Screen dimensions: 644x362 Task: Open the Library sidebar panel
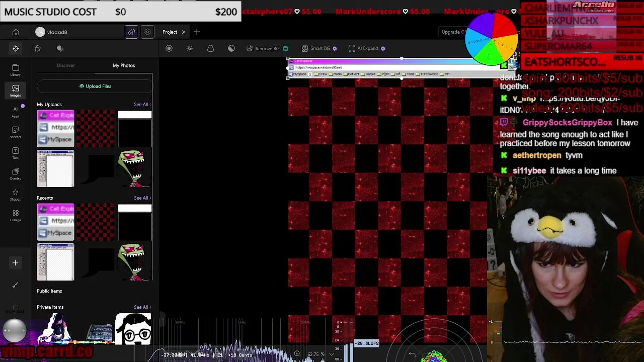coord(16,70)
